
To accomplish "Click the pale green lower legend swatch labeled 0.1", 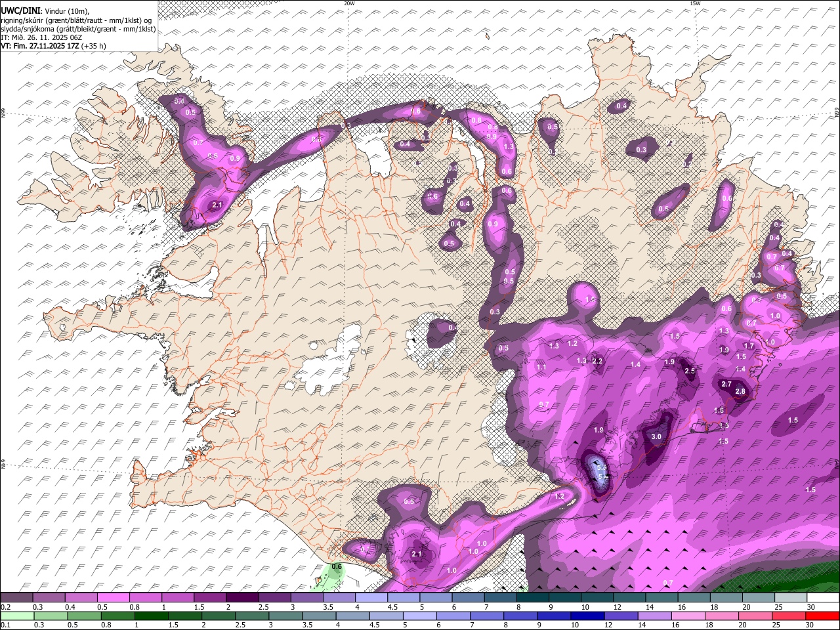I will pos(17,616).
